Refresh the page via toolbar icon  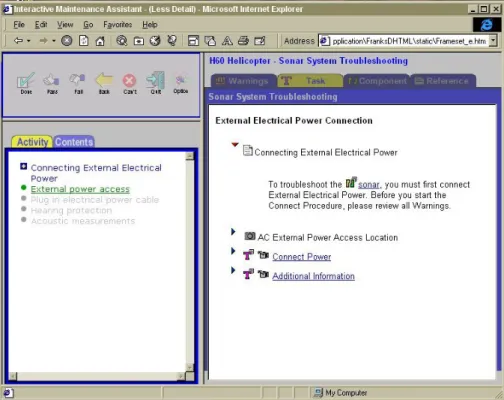(83, 41)
